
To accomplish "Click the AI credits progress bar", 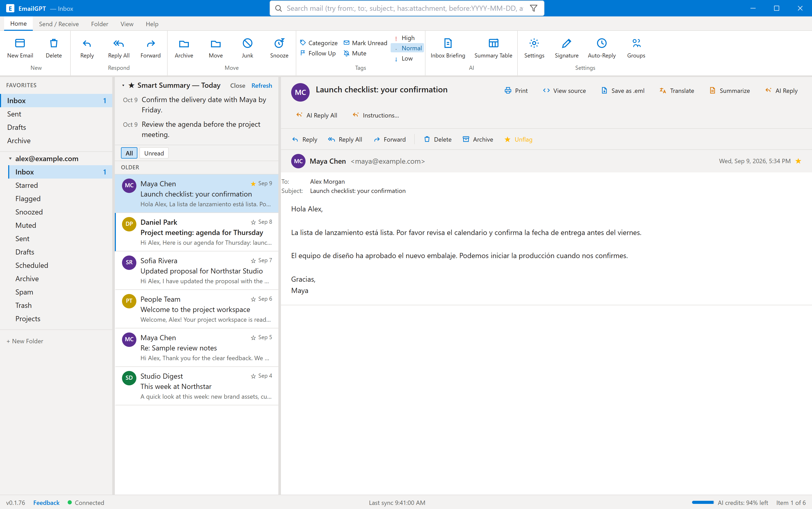I will pyautogui.click(x=703, y=503).
